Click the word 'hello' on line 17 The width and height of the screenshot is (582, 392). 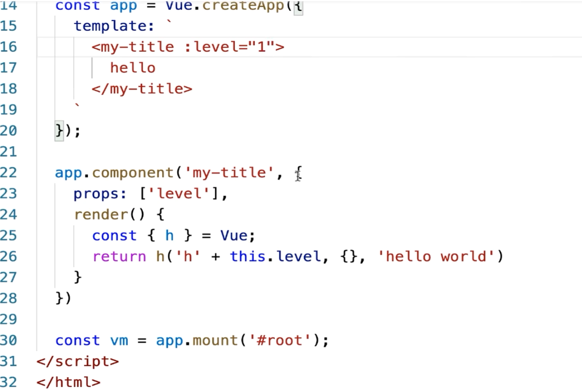click(133, 68)
